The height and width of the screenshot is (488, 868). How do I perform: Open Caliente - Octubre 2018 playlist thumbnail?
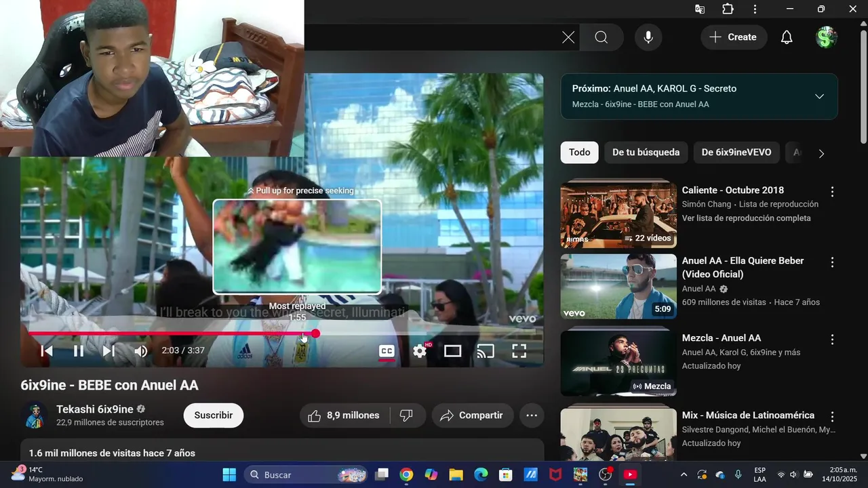tap(618, 213)
